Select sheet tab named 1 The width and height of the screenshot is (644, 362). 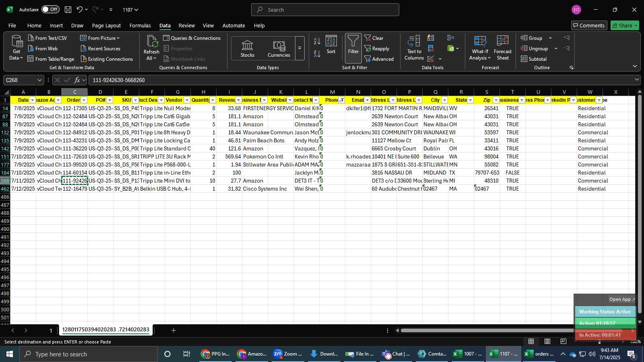coord(51,330)
